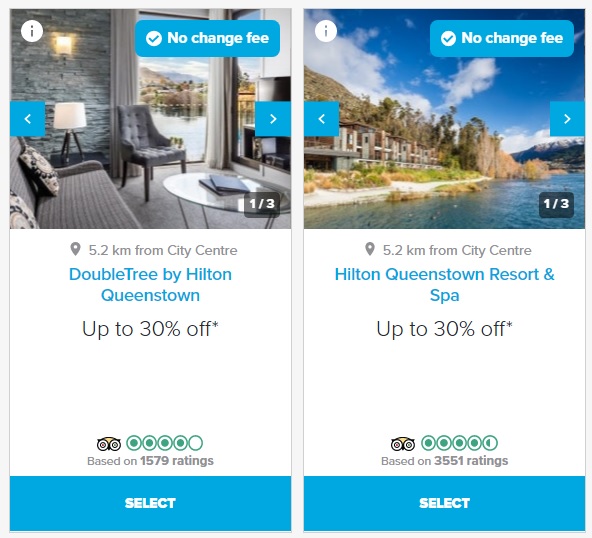Screen dimensions: 592x538
Task: Show next photo of Hilton Queenstown Resort
Action: click(567, 119)
